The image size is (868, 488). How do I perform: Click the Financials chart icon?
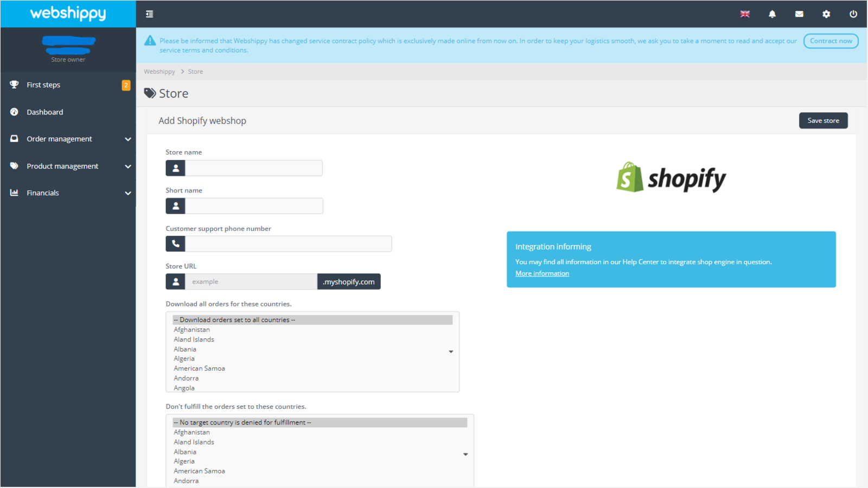point(14,192)
